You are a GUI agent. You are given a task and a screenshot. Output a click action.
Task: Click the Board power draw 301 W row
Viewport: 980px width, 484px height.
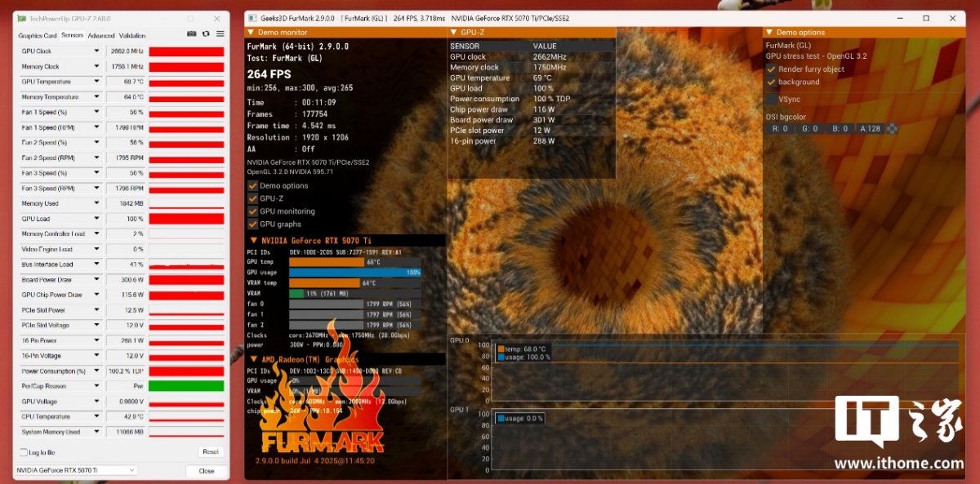point(531,120)
